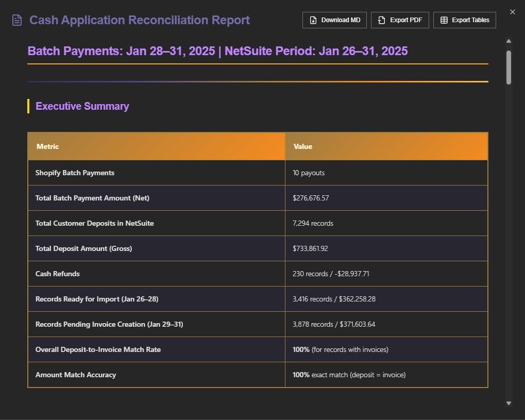Image resolution: width=525 pixels, height=420 pixels.
Task: Select the X close icon at top right
Action: tap(513, 11)
